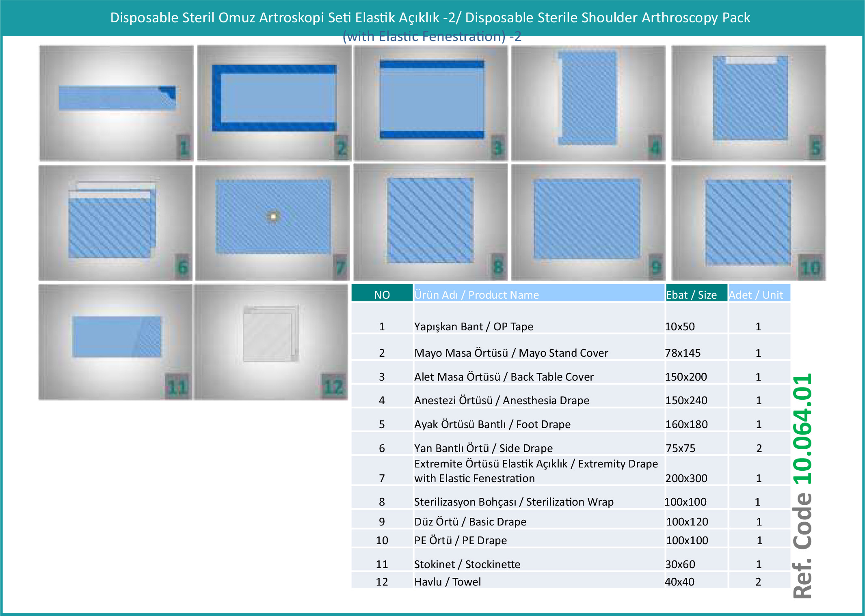This screenshot has width=865, height=616.
Task: Click the size value '40x40'
Action: [680, 582]
